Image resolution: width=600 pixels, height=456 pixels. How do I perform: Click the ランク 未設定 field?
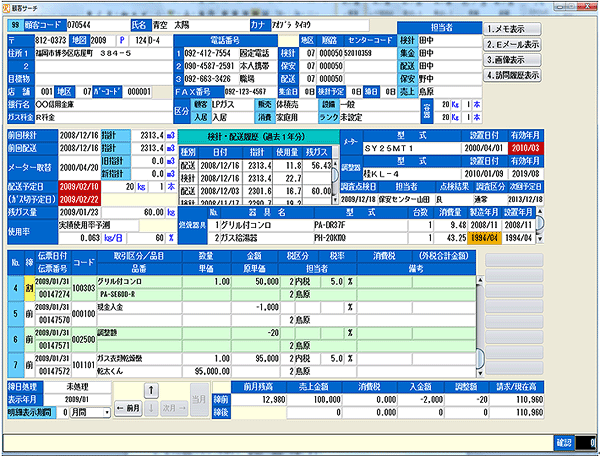[x=379, y=117]
